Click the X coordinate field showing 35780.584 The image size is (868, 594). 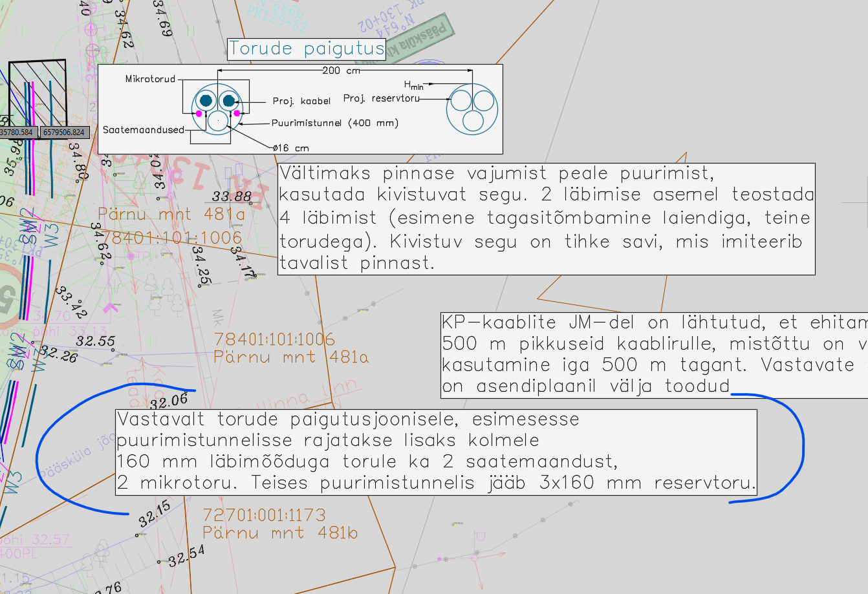click(17, 133)
